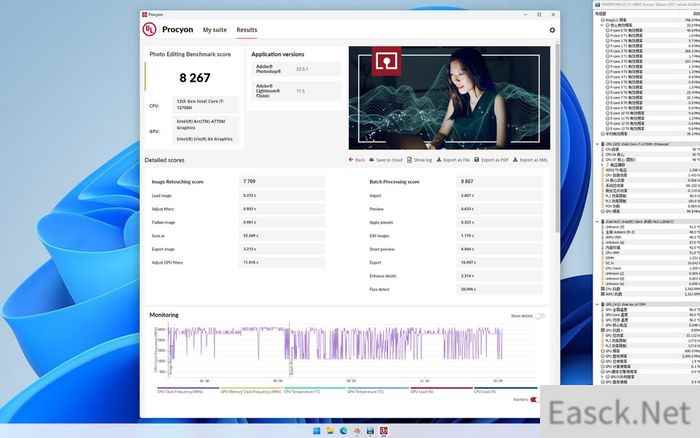Collapse the P-core clocks tree in the sensor window
700x438 pixels.
coord(602,25)
